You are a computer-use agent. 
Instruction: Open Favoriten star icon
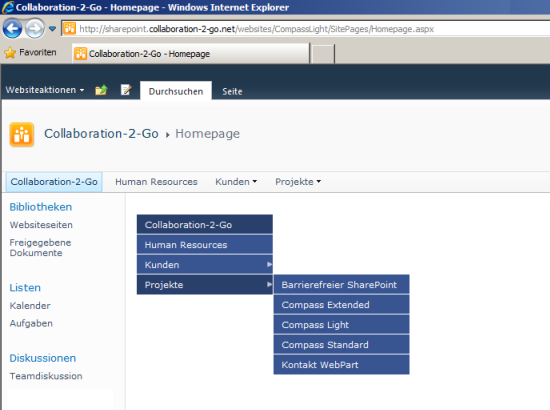10,53
